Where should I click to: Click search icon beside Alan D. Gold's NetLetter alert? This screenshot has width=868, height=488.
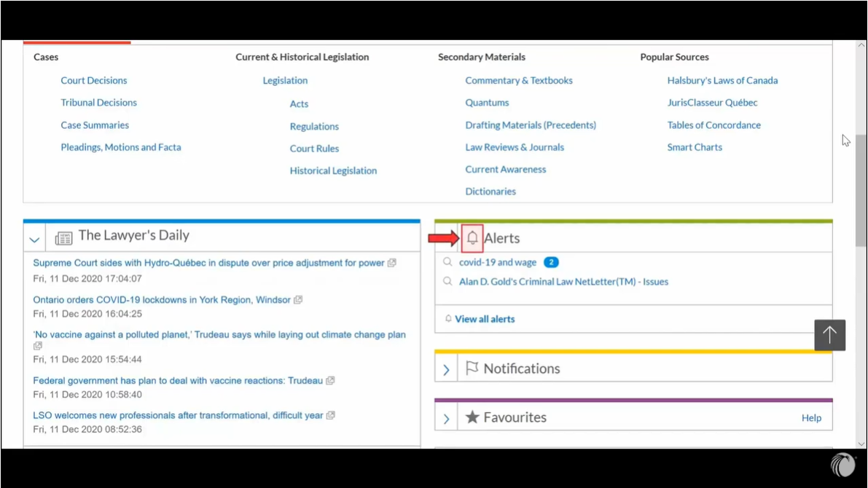[447, 282]
